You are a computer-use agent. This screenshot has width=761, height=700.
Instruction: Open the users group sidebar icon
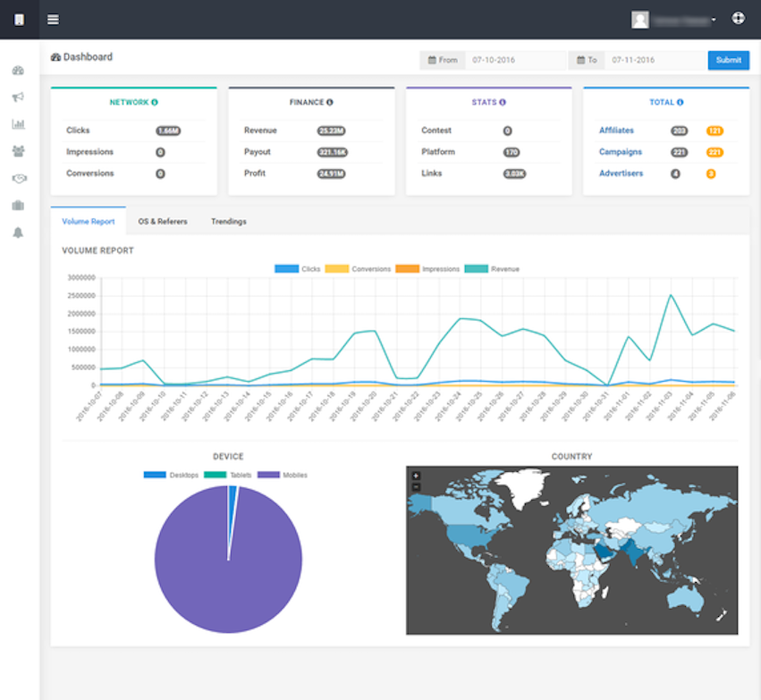coord(18,151)
